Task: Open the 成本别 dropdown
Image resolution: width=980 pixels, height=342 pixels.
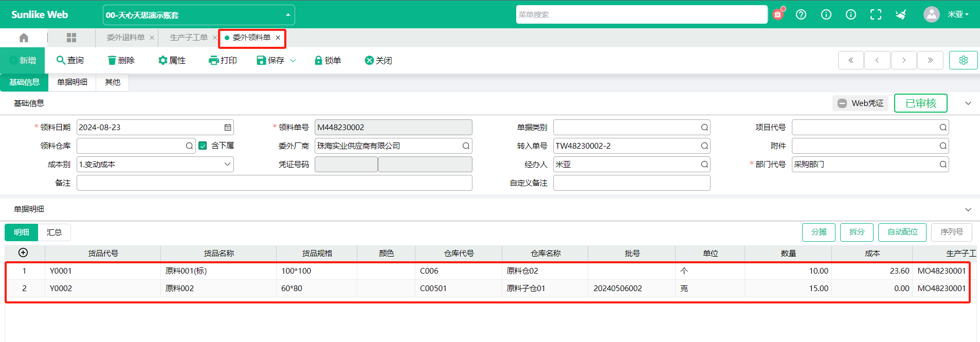Action: 155,165
